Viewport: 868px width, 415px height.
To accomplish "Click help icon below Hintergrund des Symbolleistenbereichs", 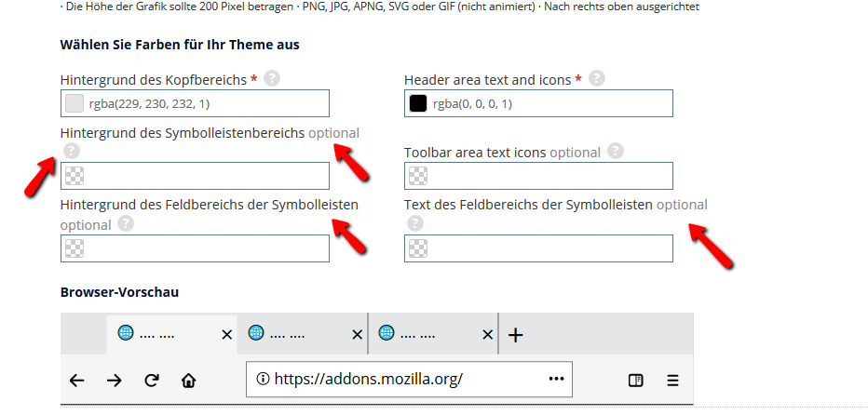I will coord(72,151).
